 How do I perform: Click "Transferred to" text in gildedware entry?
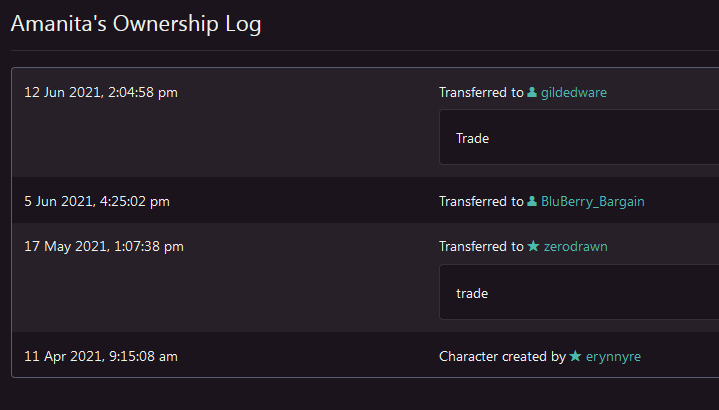[x=481, y=93]
